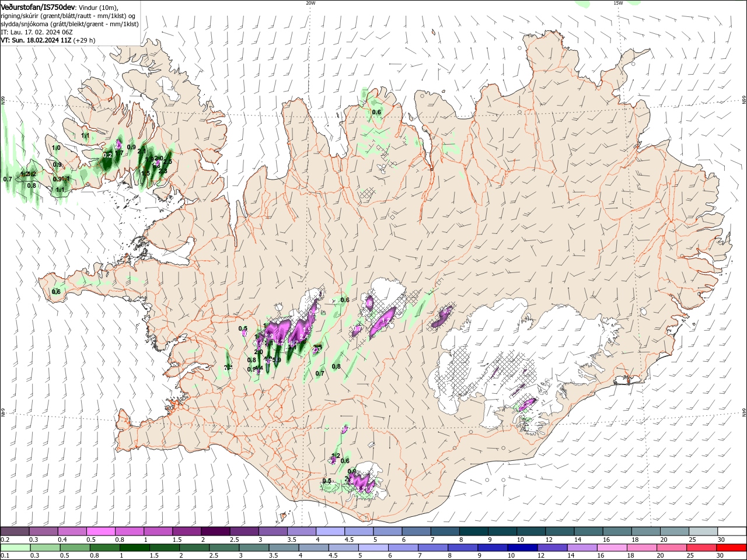Pick the royal blue 8 swatch in lower scale
747x560 pixels.
point(462,548)
